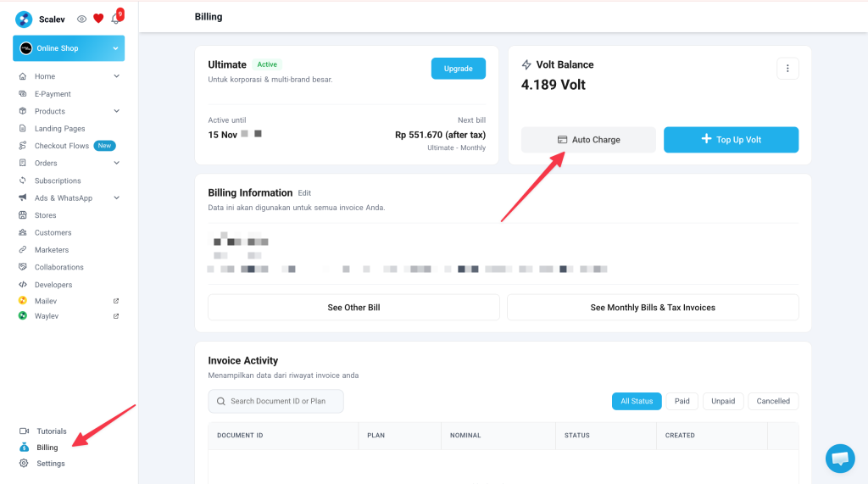
Task: Click the Settings gear icon
Action: pyautogui.click(x=24, y=463)
